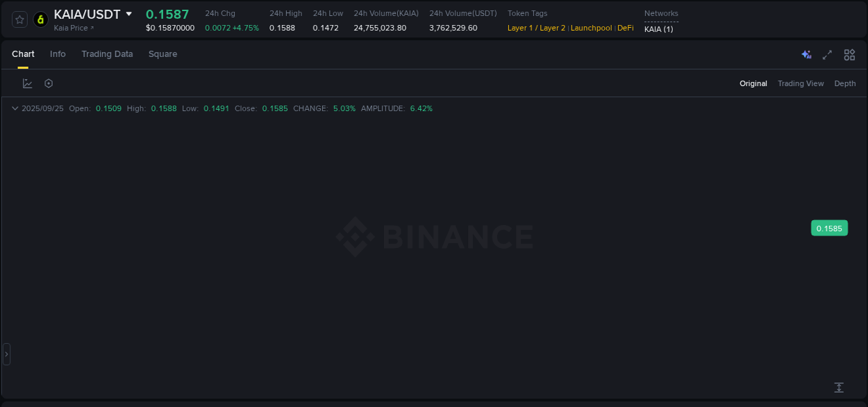Keep Original chart mode selected
868x407 pixels.
click(753, 83)
